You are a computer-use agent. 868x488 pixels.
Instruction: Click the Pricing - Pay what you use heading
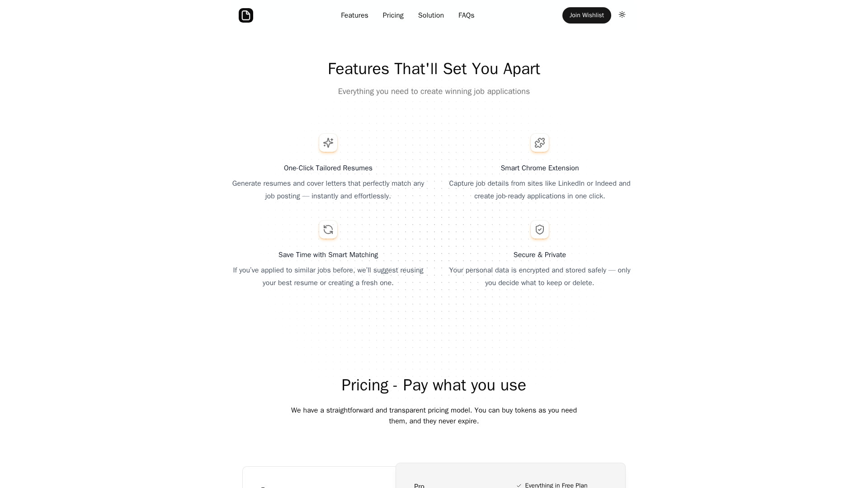[x=434, y=385]
